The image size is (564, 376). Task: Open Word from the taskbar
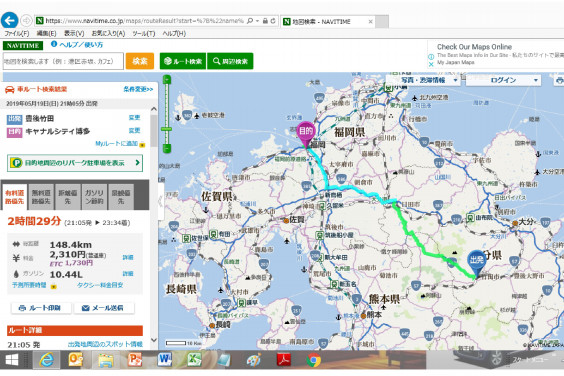(x=165, y=360)
